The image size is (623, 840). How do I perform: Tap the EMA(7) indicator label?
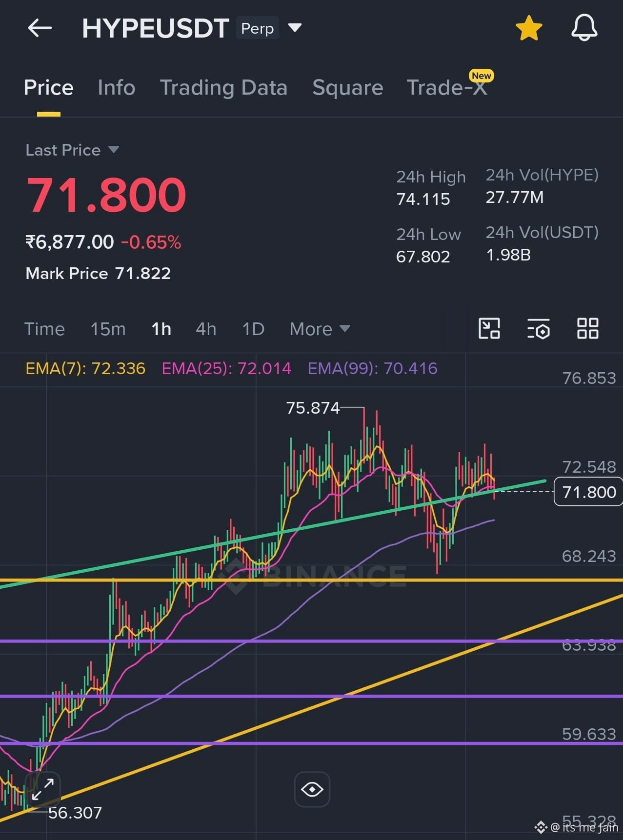(85, 368)
